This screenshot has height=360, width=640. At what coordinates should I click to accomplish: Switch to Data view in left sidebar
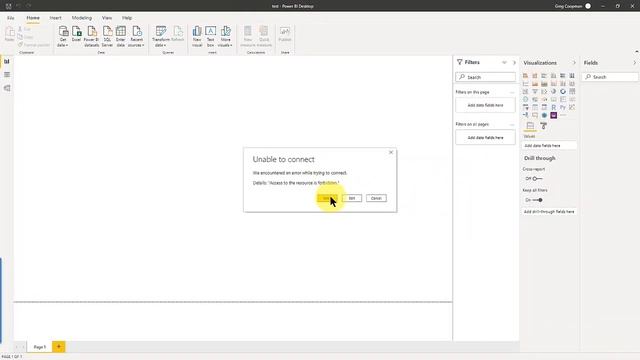(x=7, y=75)
